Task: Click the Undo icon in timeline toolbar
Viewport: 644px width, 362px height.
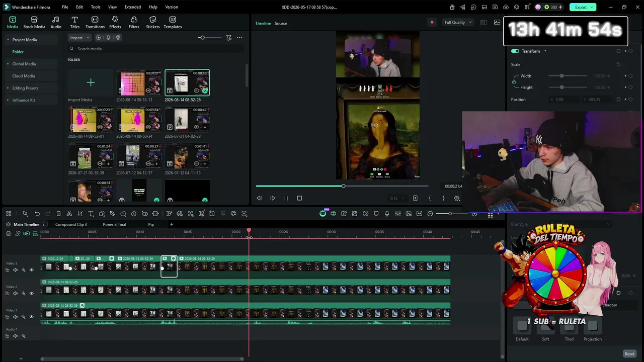Action: click(37, 214)
